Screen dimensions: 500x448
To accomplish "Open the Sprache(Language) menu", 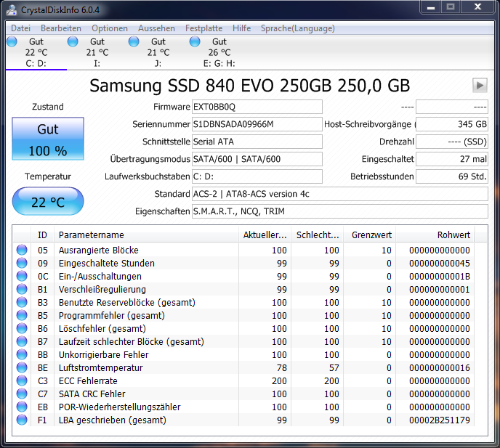I will (x=298, y=28).
